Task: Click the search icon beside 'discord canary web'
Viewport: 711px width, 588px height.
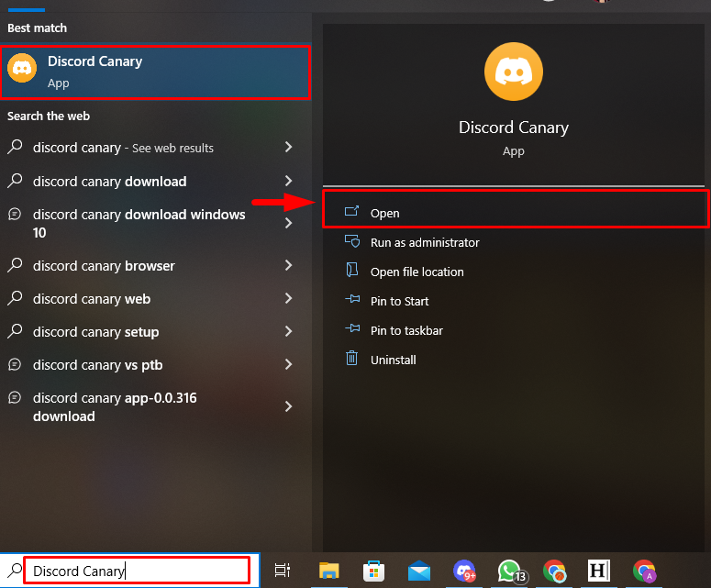Action: [x=15, y=298]
